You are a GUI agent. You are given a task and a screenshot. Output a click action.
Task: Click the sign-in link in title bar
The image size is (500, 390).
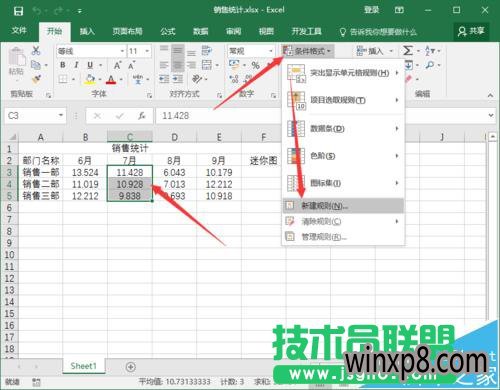(372, 10)
